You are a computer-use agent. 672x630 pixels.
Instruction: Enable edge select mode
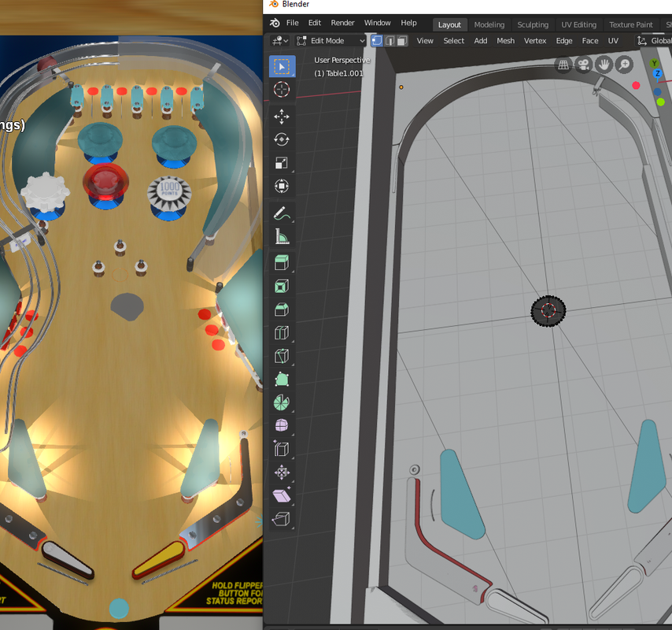(x=390, y=41)
